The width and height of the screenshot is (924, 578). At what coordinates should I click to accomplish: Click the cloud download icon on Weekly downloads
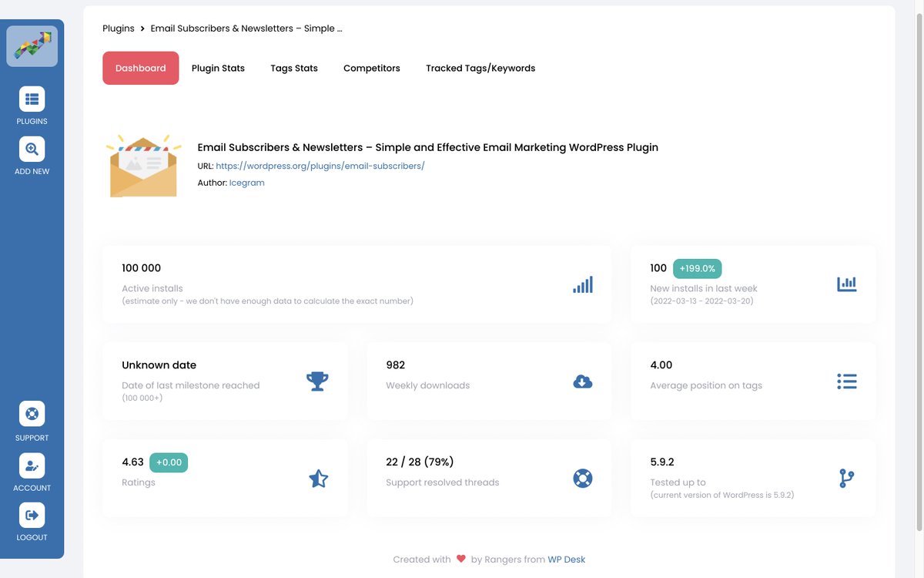[583, 381]
